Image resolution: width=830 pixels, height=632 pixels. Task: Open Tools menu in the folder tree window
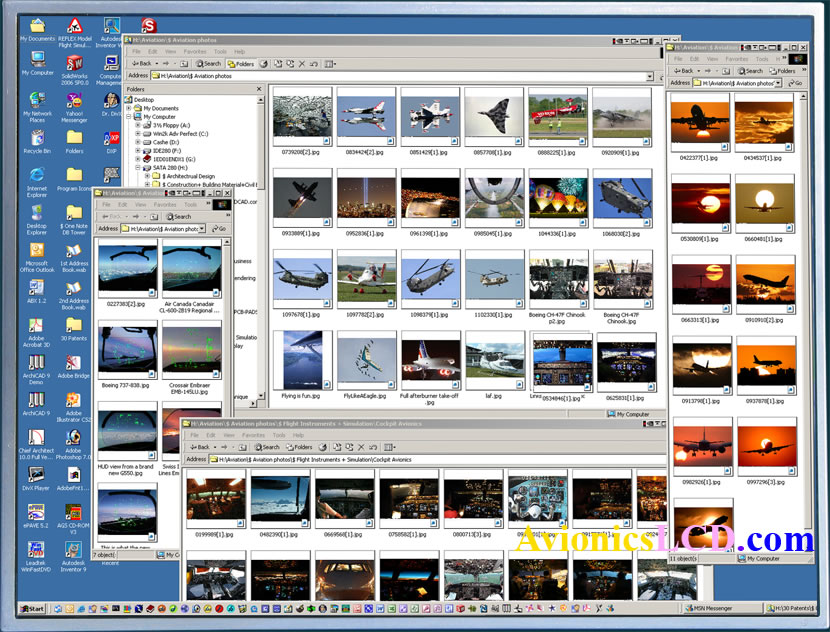(219, 51)
